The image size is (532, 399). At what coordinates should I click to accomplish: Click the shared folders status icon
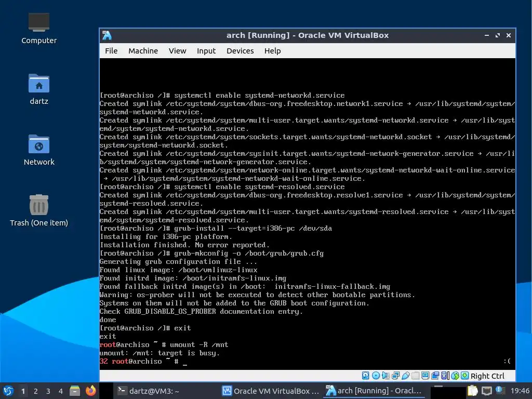pyautogui.click(x=415, y=375)
